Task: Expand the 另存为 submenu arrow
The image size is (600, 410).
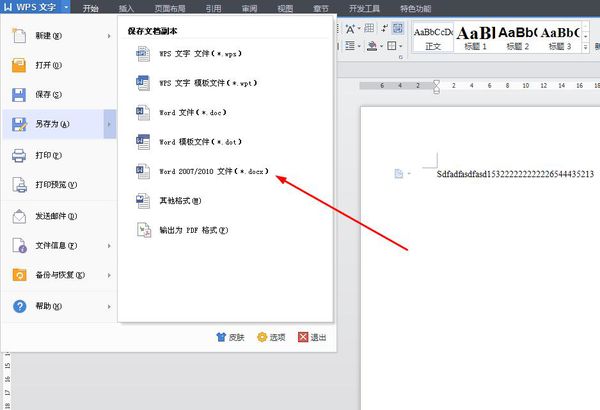Action: click(109, 124)
